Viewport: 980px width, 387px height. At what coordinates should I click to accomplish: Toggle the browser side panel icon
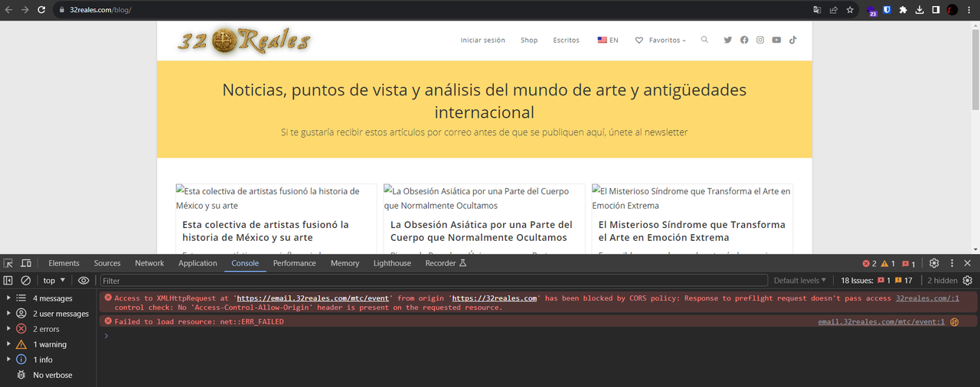click(936, 10)
